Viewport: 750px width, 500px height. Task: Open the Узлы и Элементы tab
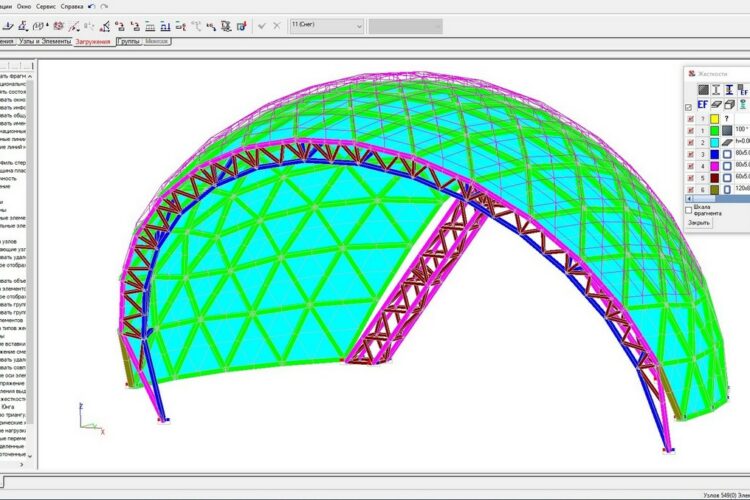(x=44, y=42)
